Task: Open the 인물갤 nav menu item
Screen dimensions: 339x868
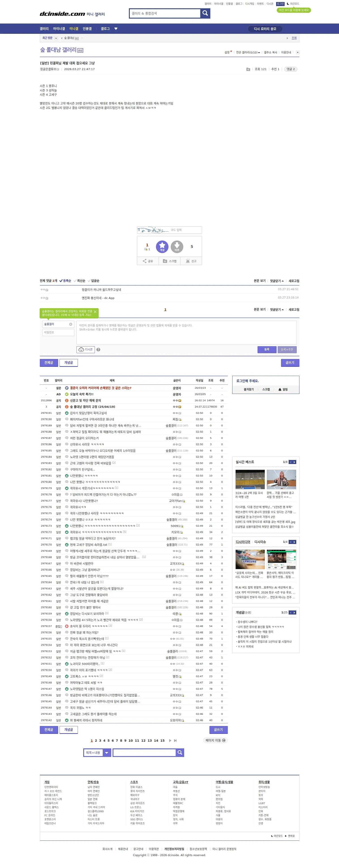Action: pos(87,29)
